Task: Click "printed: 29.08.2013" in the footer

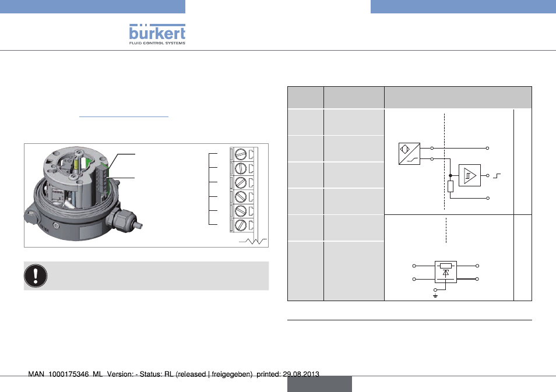Action: click(x=287, y=375)
